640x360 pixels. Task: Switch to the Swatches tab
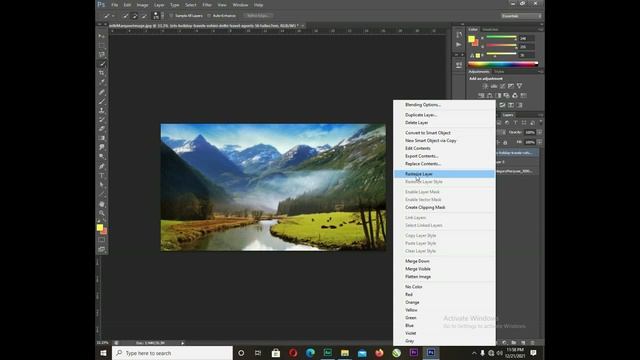tap(490, 29)
